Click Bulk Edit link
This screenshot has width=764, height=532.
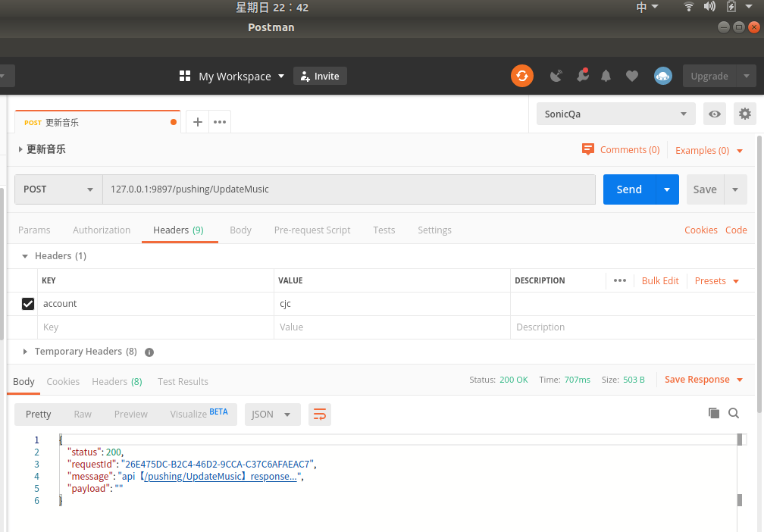659,281
